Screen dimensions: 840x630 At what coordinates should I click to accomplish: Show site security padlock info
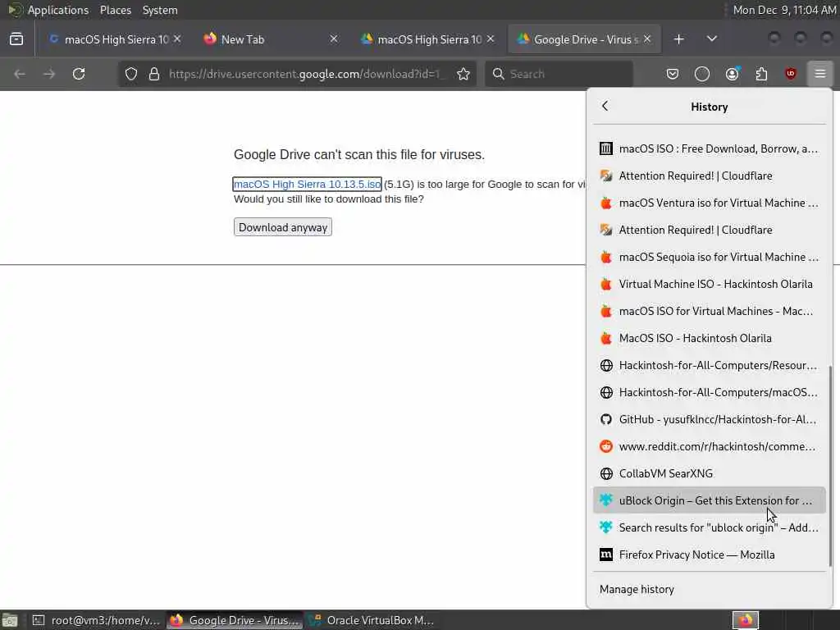pyautogui.click(x=154, y=73)
